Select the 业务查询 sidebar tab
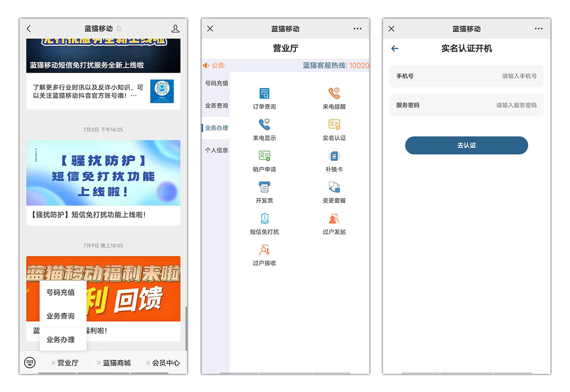Screen dimensions: 570x392 [x=216, y=105]
